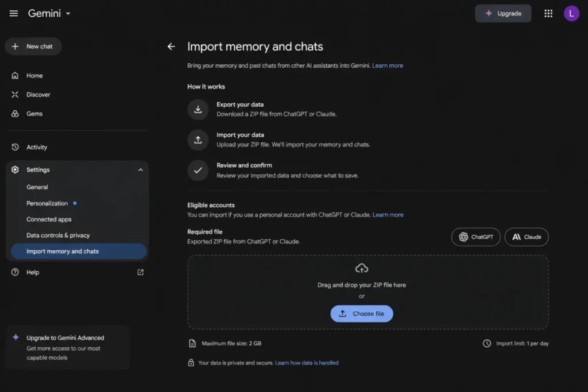Viewport: 588px width, 392px height.
Task: Click the Activity history icon
Action: coord(15,148)
